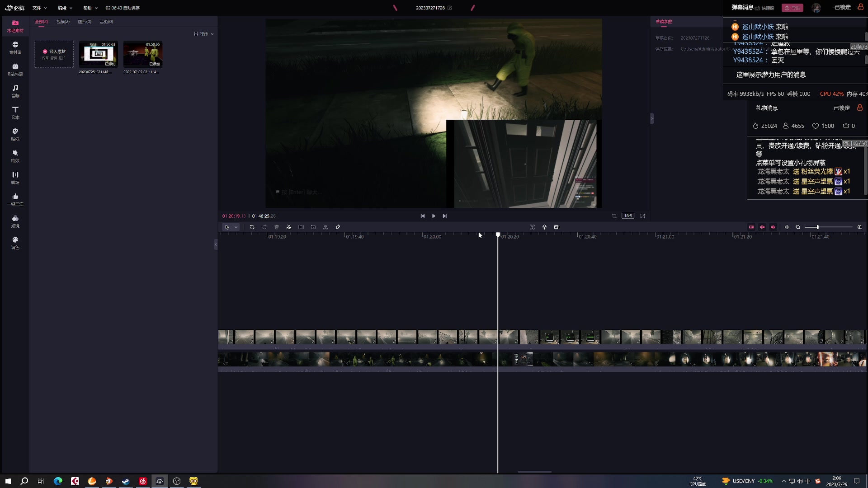Click the mirror flip icon in timeline toolbar
The height and width of the screenshot is (488, 868).
pyautogui.click(x=325, y=227)
